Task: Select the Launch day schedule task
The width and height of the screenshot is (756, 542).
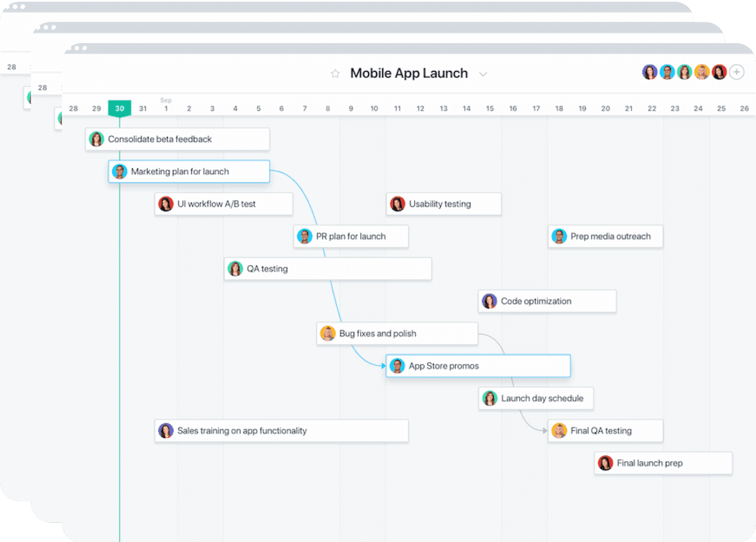Action: [x=535, y=398]
